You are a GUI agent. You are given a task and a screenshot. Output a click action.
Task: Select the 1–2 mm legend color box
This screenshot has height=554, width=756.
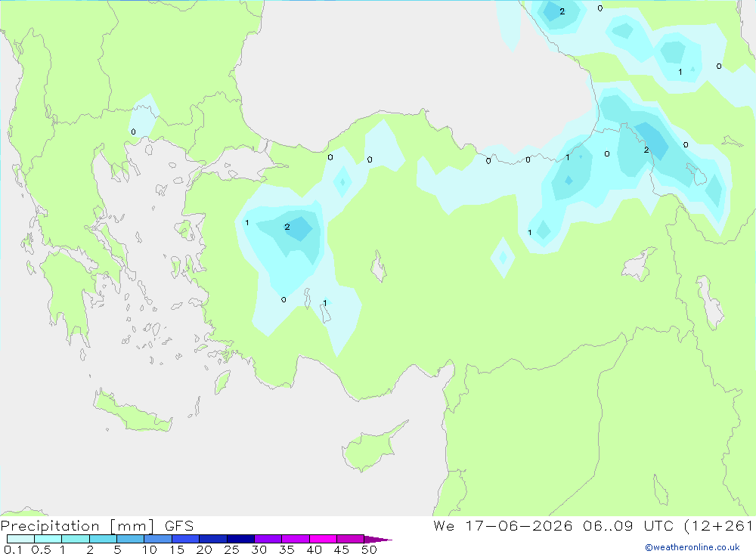tap(76, 539)
